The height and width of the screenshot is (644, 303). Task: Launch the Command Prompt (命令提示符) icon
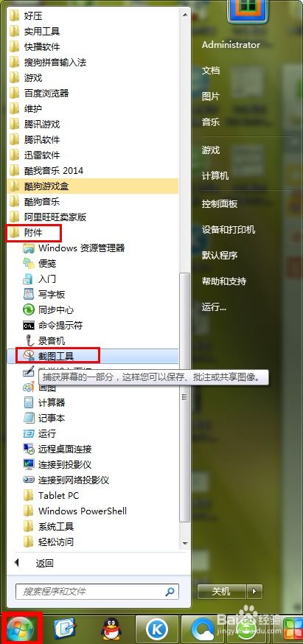click(x=28, y=325)
